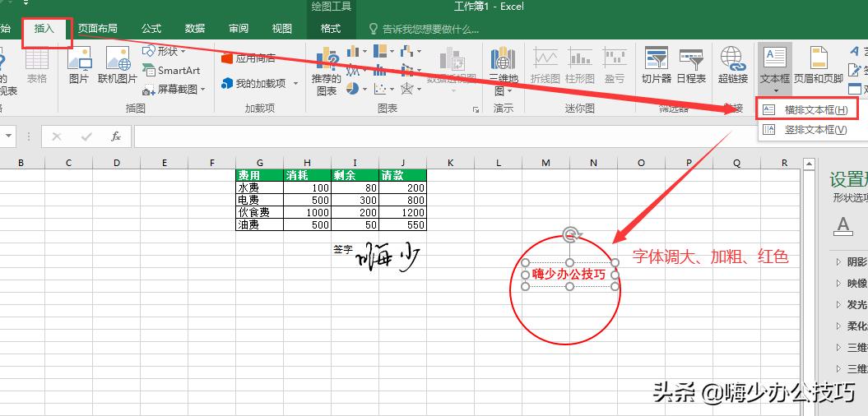Switch to the 页面布局 tab
The width and height of the screenshot is (868, 416).
tap(97, 29)
